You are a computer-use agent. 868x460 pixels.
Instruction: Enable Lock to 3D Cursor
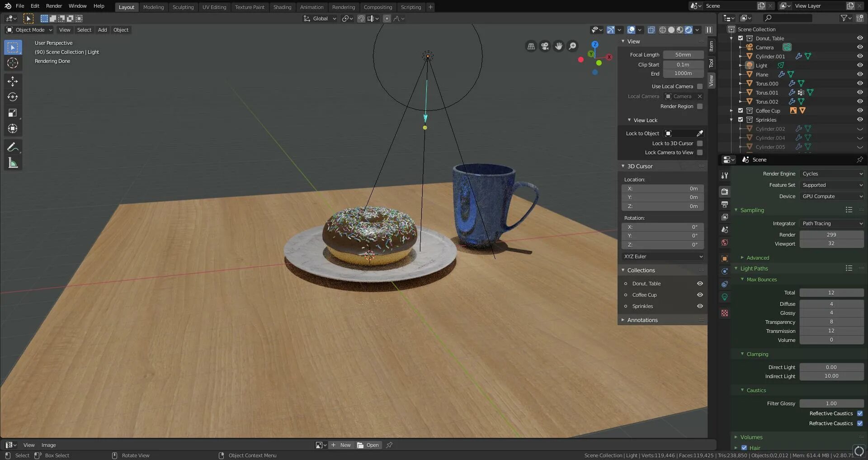(700, 143)
